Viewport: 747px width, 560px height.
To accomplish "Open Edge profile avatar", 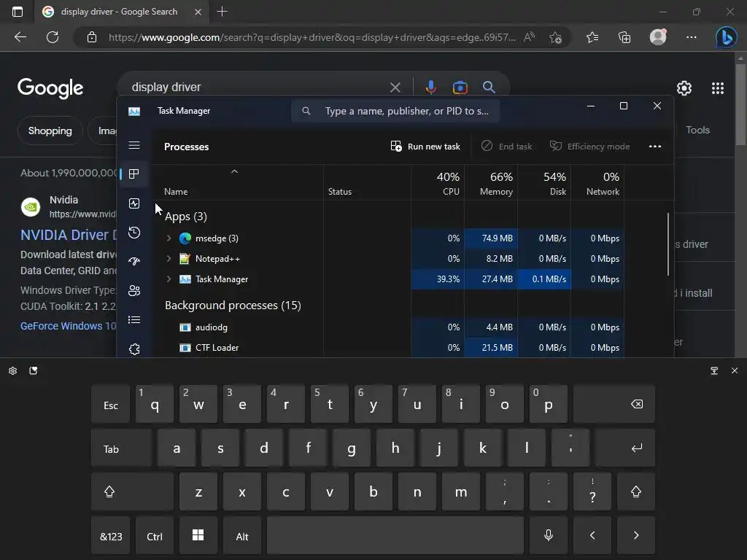I will [658, 36].
